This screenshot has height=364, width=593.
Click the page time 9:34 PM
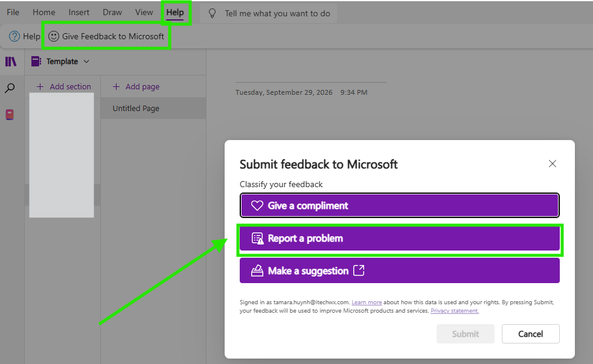354,92
